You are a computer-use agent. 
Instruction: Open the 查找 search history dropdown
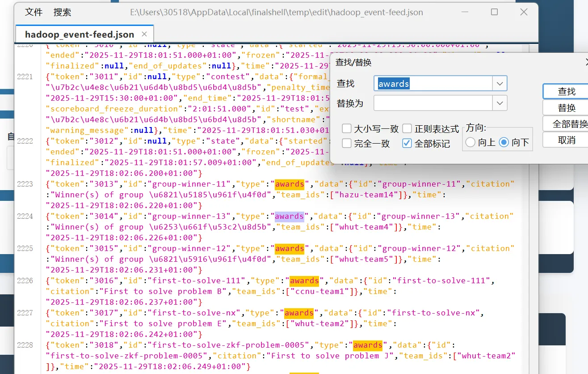click(500, 83)
